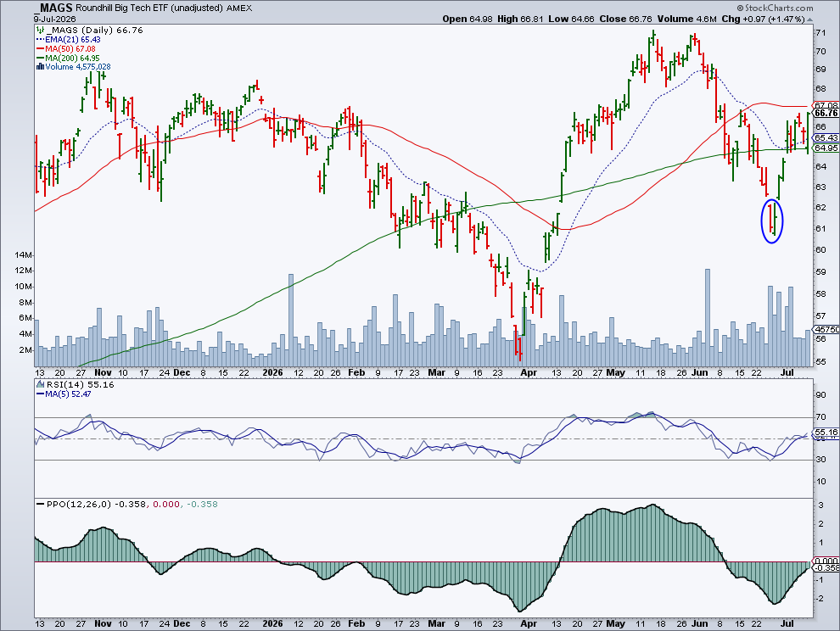The width and height of the screenshot is (840, 631).
Task: Click 2026 on price panel date axis
Action: point(272,372)
